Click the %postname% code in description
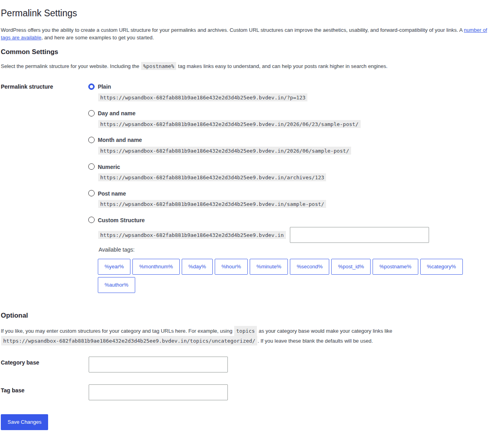501x448 pixels. pos(159,66)
